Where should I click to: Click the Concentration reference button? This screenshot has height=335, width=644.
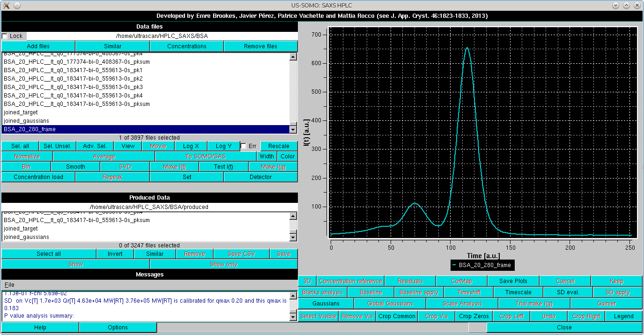click(350, 281)
